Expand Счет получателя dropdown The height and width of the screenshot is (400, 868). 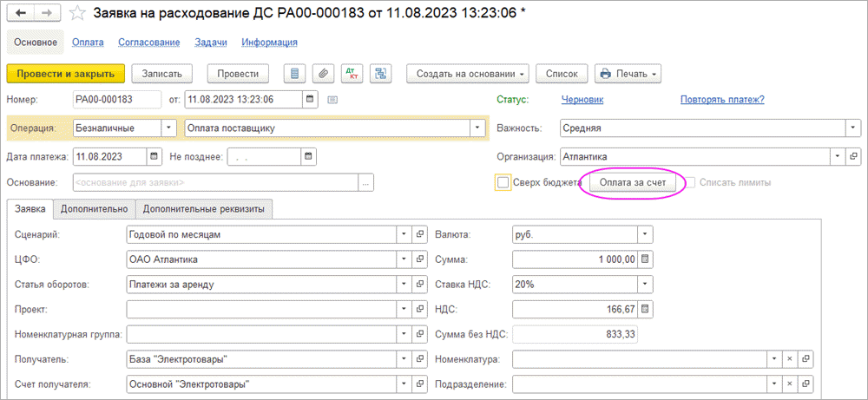pyautogui.click(x=404, y=384)
